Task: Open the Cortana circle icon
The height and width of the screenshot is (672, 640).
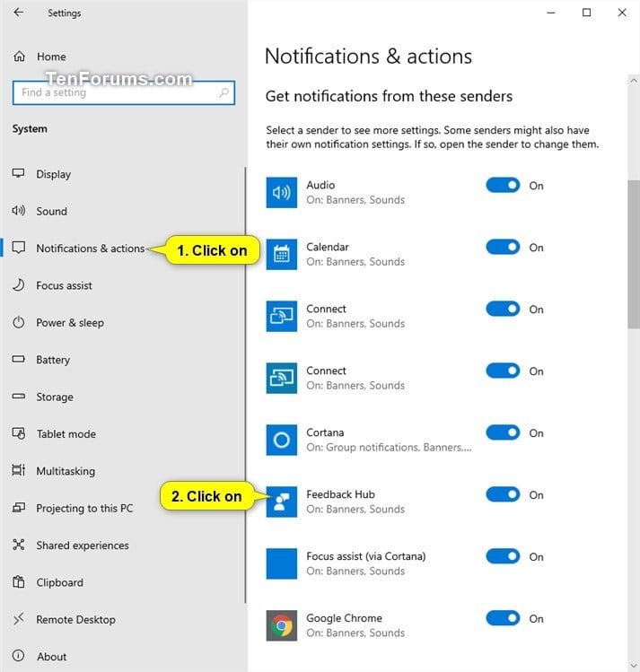Action: pyautogui.click(x=281, y=440)
